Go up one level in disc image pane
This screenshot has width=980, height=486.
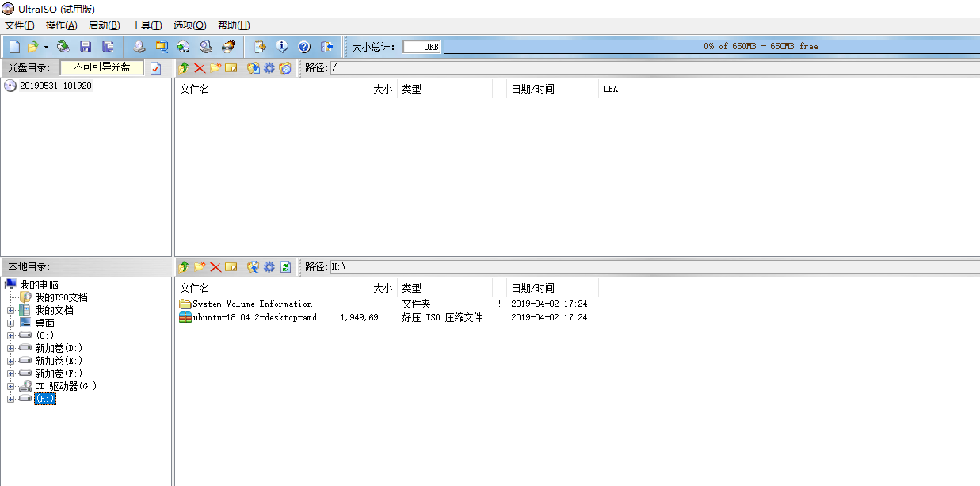pos(184,68)
